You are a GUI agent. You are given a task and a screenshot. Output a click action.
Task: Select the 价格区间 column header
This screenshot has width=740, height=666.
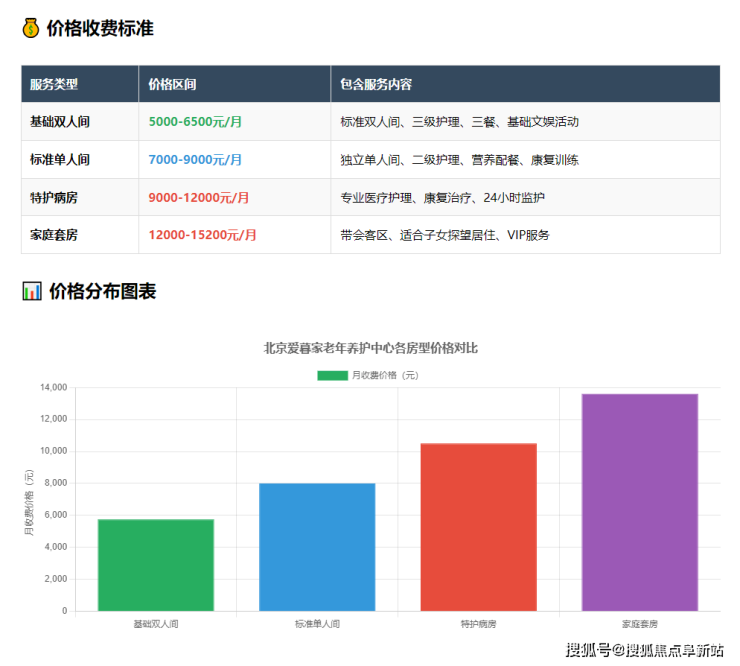click(x=172, y=84)
